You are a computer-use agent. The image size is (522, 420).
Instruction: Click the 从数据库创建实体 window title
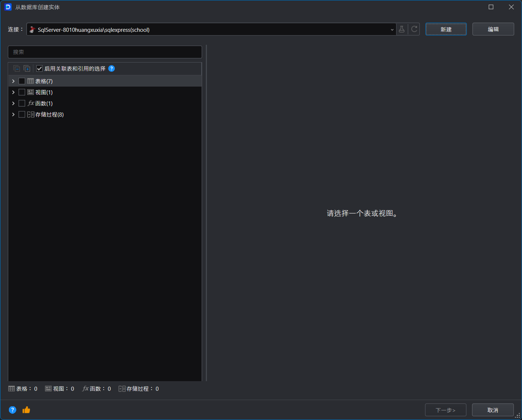point(37,7)
